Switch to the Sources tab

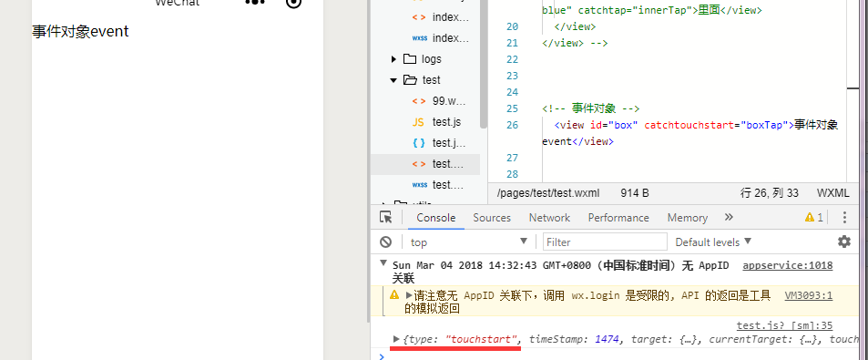click(492, 218)
